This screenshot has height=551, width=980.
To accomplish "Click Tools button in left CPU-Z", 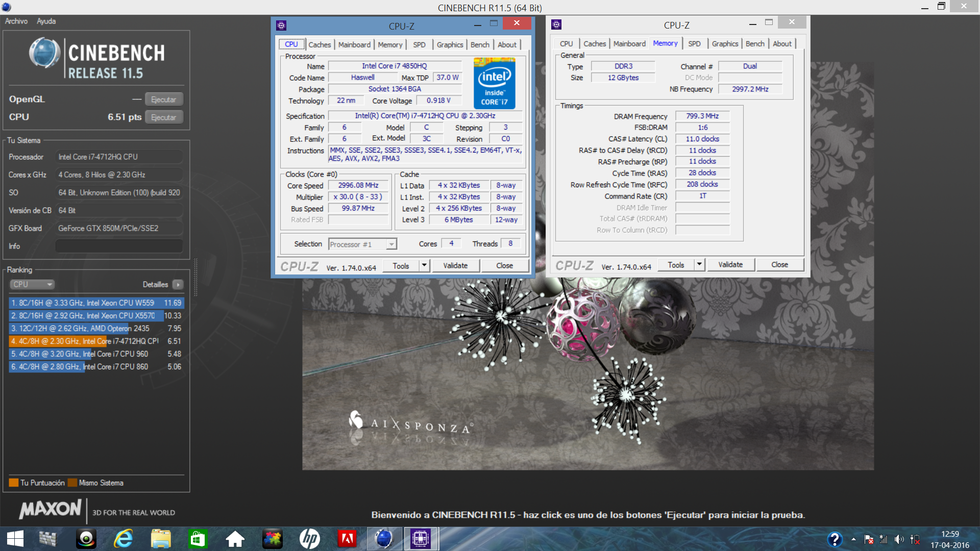I will (401, 266).
